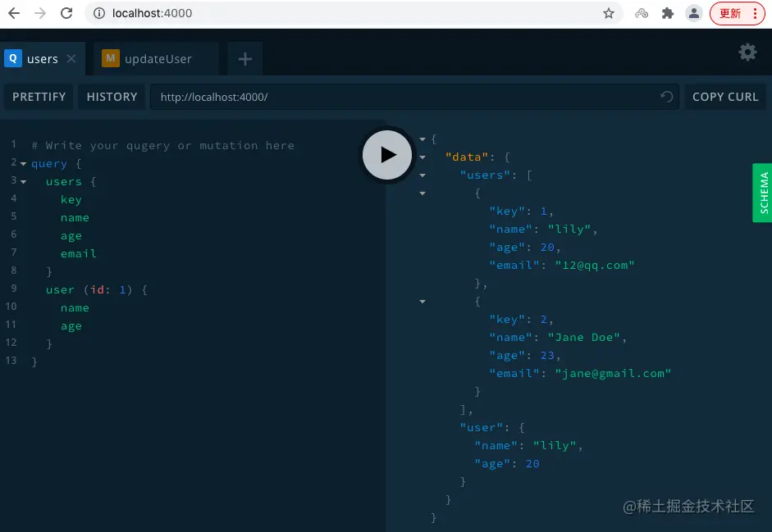View site information icon in address bar

tap(99, 13)
